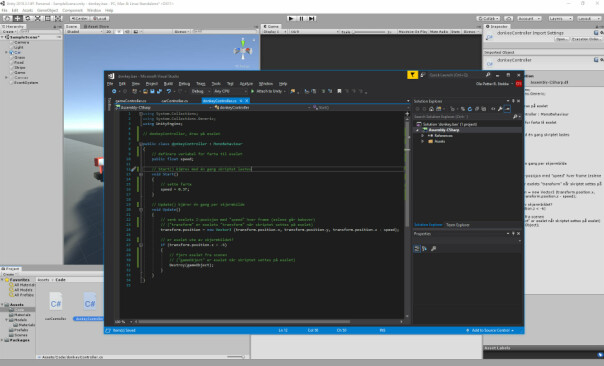Viewport: 604px width, 366px height.
Task: Switch to gameController.cs tab
Action: (x=131, y=101)
